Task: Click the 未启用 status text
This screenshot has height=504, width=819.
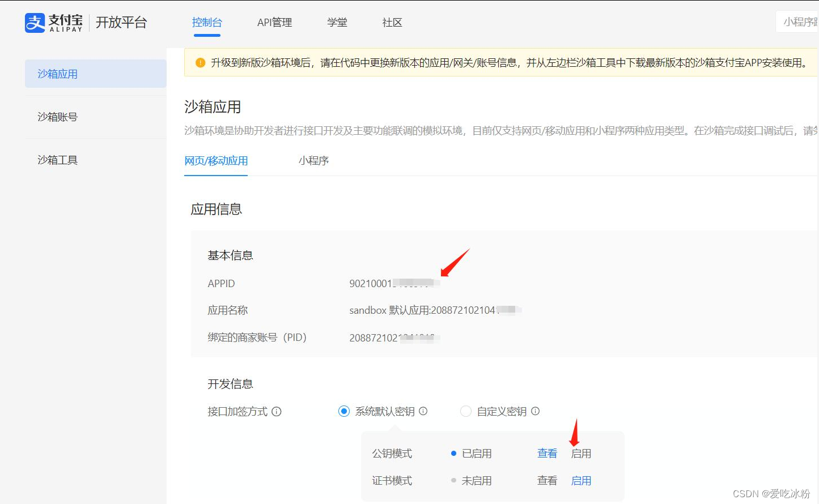Action: pyautogui.click(x=477, y=481)
